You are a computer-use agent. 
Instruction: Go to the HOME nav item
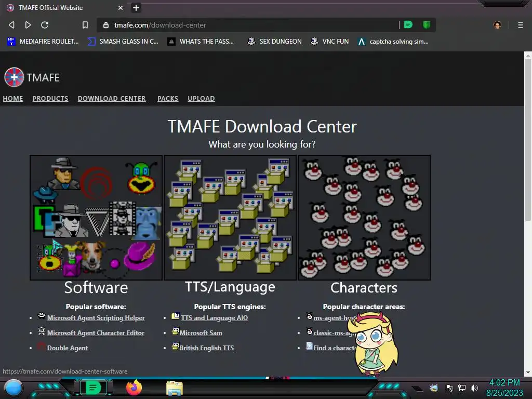coord(13,98)
